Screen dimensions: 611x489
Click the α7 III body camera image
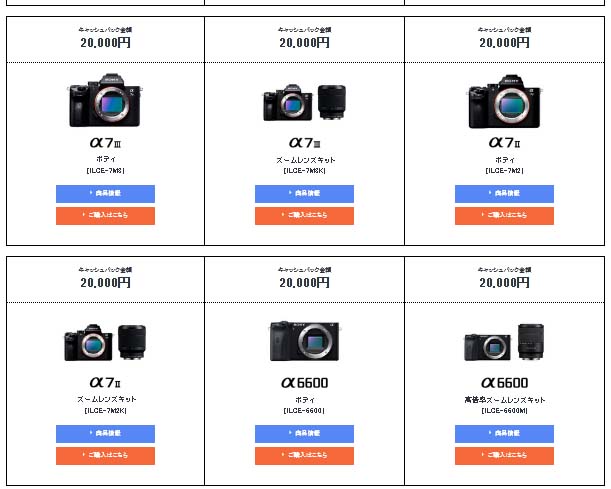point(105,101)
